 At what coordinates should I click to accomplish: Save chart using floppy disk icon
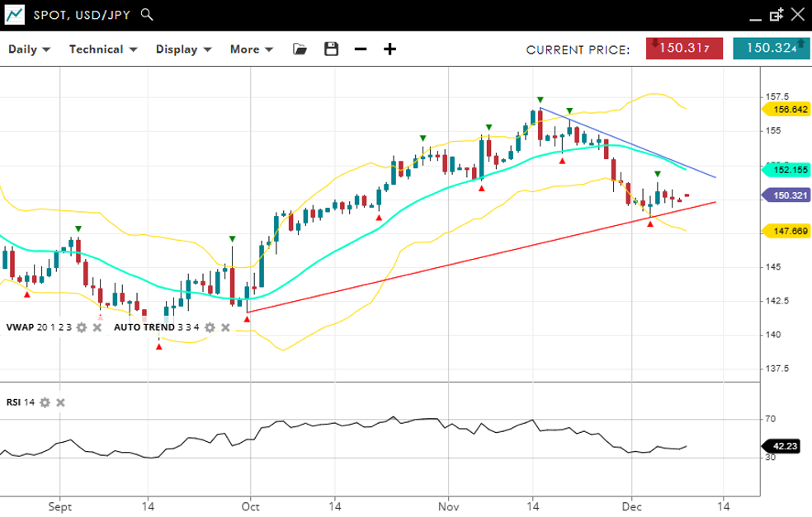[x=331, y=49]
